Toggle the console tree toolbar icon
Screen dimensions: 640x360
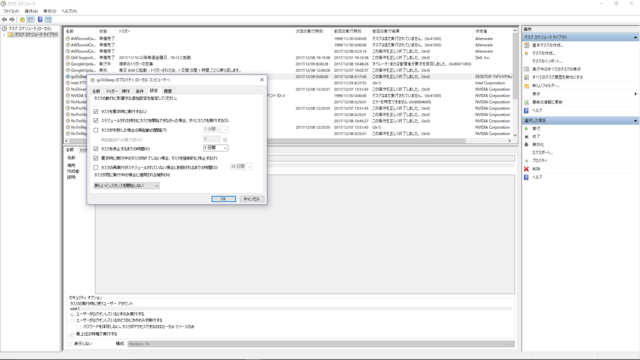[30, 19]
